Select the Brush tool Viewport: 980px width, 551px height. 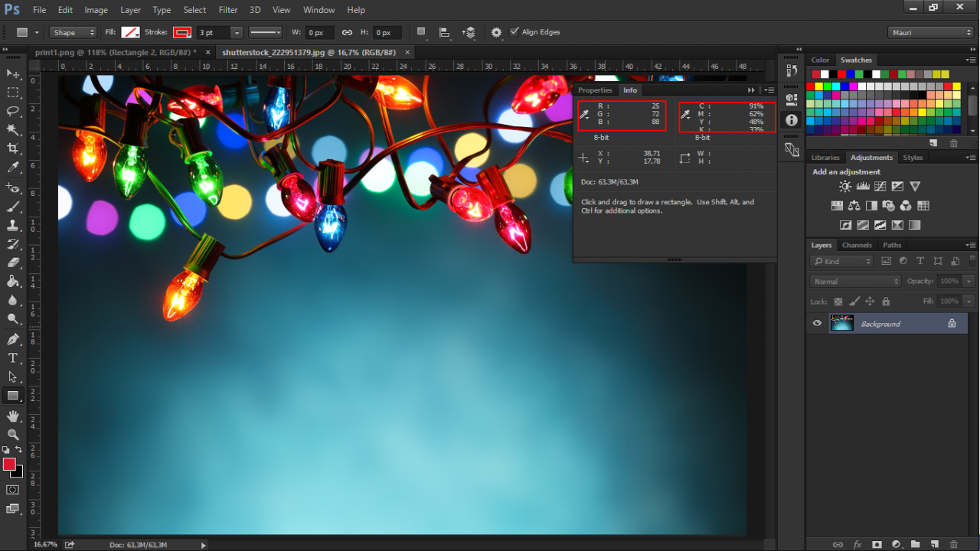pos(13,207)
